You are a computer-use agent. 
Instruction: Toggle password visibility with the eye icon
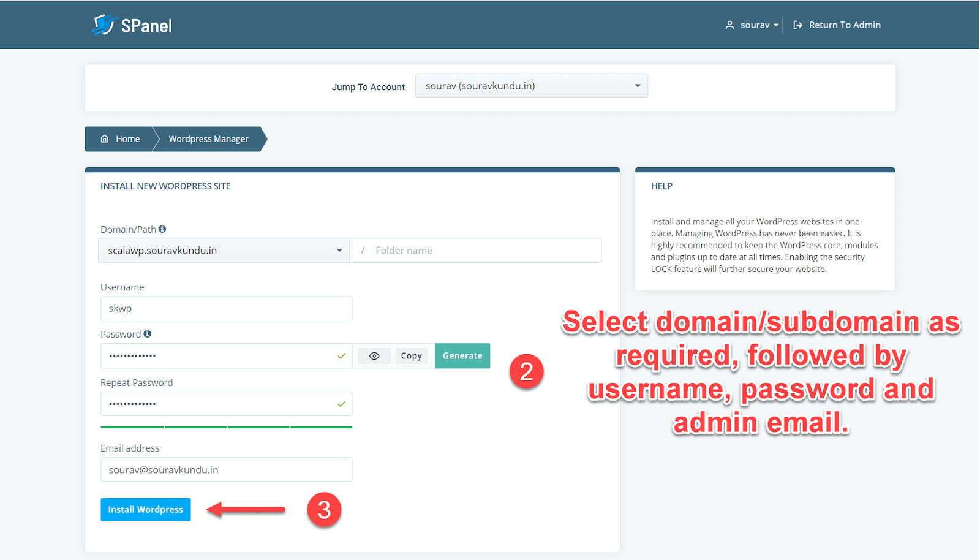tap(374, 356)
